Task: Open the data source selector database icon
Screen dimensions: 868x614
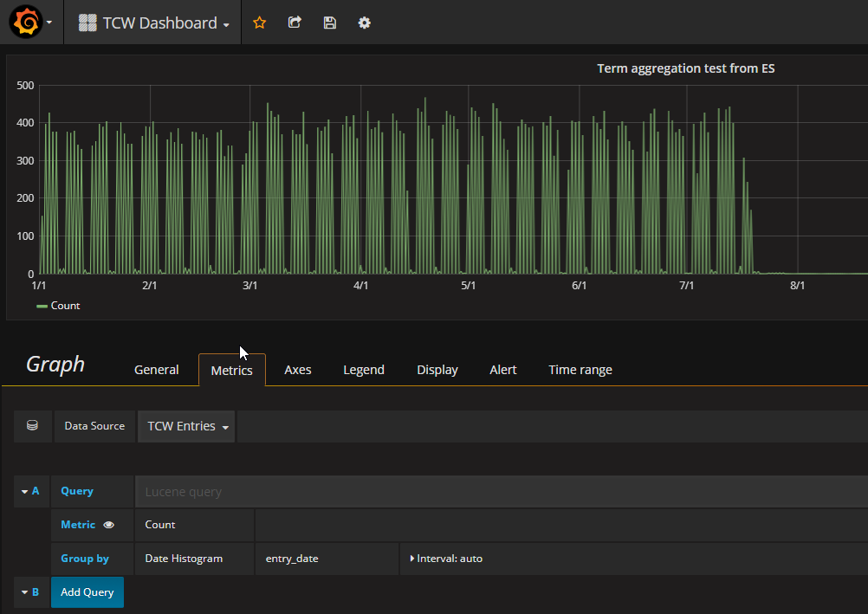Action: tap(32, 425)
